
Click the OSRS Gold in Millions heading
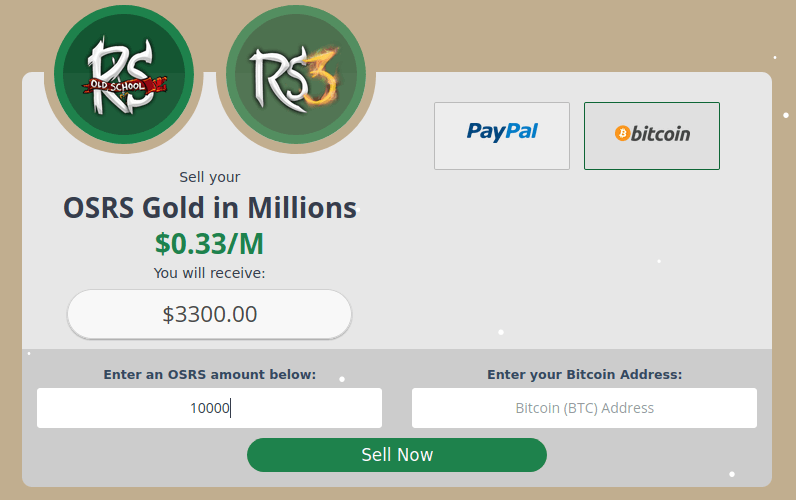pos(210,208)
